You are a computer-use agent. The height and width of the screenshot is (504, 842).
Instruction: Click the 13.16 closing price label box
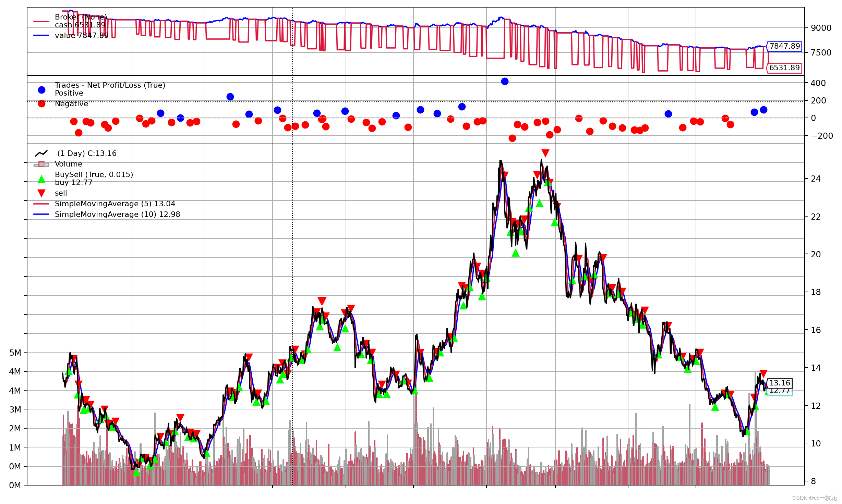click(x=780, y=383)
